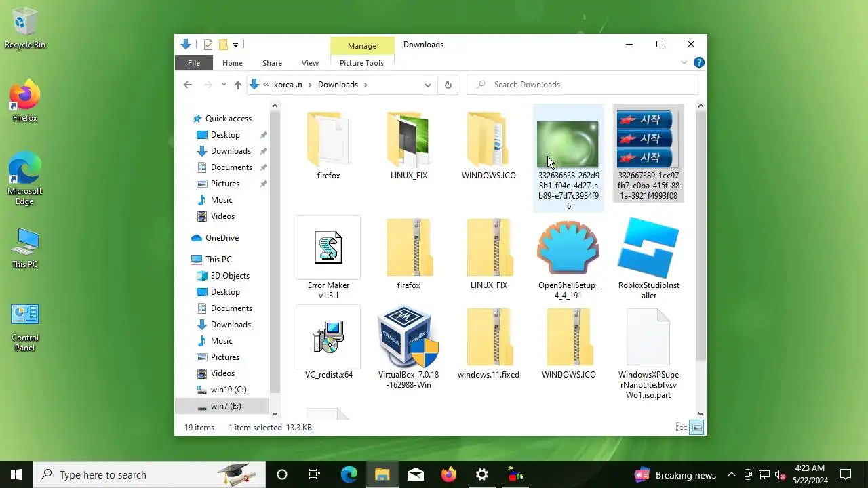This screenshot has height=488, width=868.
Task: Switch to details view layout
Action: click(x=682, y=427)
